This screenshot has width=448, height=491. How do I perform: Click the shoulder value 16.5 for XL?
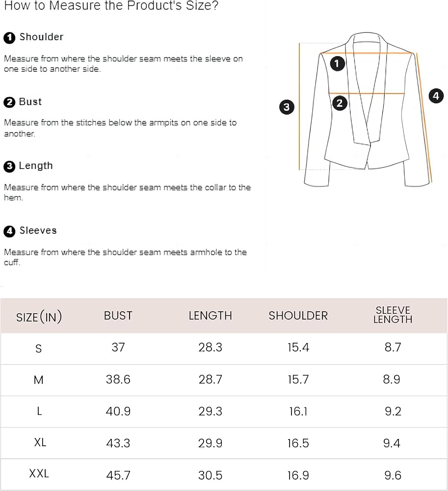pyautogui.click(x=298, y=443)
